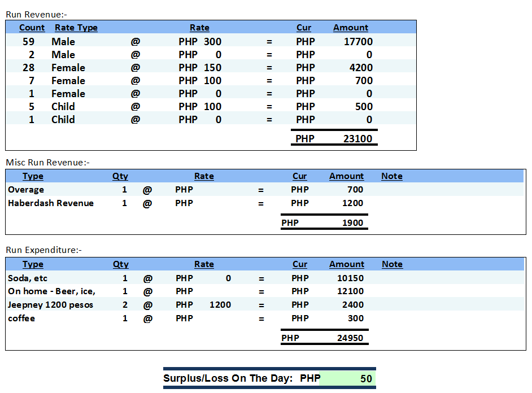Click the "Surplus/Loss On The Day" label
Screen dimensions: 532x393
click(228, 379)
